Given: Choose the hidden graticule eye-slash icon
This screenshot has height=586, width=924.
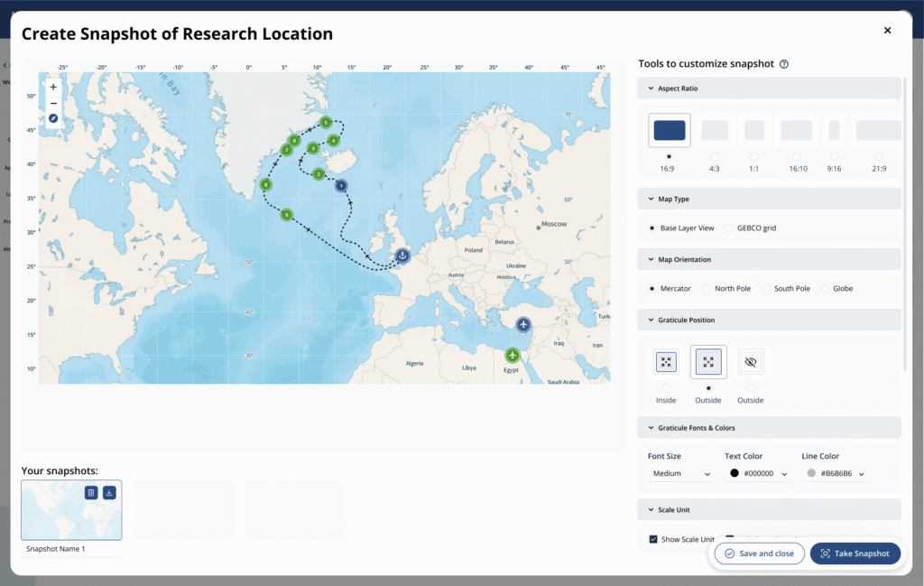Looking at the screenshot, I should (750, 362).
